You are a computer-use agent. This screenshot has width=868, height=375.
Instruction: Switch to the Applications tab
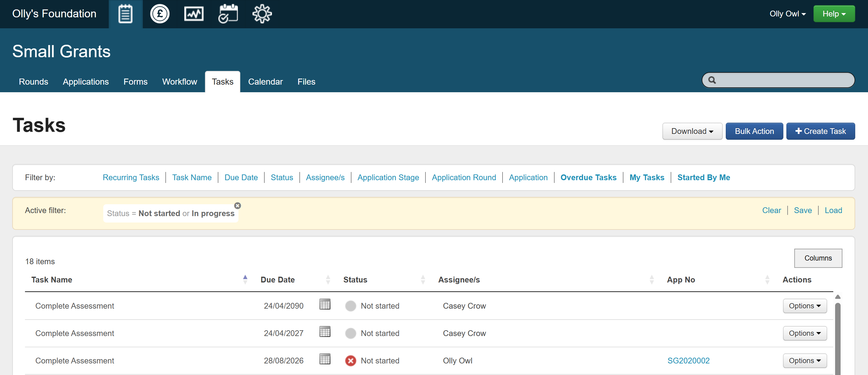[86, 82]
